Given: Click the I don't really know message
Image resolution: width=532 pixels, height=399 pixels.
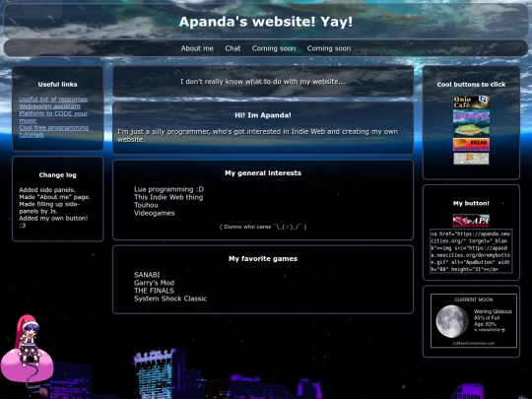Looking at the screenshot, I should [x=263, y=82].
